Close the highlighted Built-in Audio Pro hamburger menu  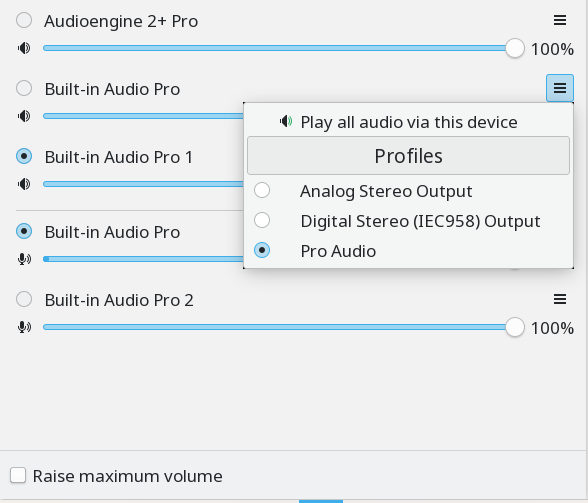560,88
